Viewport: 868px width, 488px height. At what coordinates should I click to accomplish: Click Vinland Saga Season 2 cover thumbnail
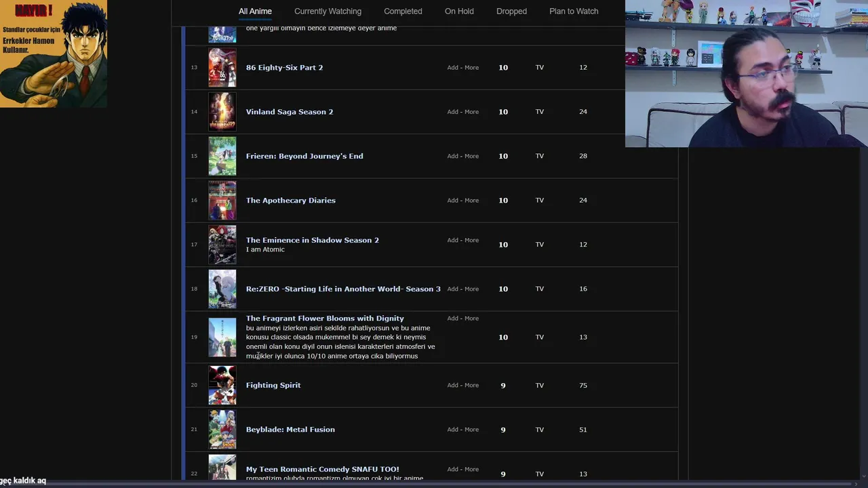222,111
